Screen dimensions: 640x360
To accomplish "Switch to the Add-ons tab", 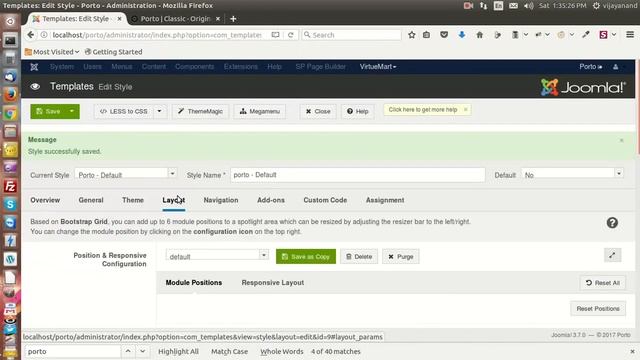I will click(271, 200).
